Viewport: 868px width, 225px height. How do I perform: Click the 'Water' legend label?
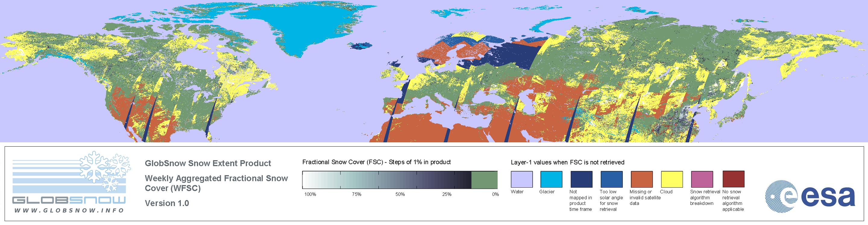click(x=517, y=192)
